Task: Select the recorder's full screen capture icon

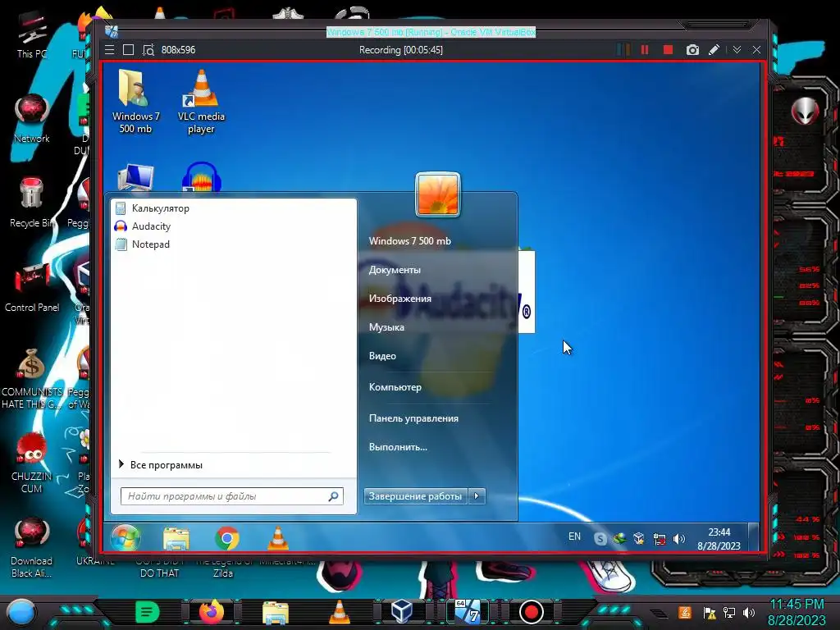Action: pyautogui.click(x=128, y=50)
